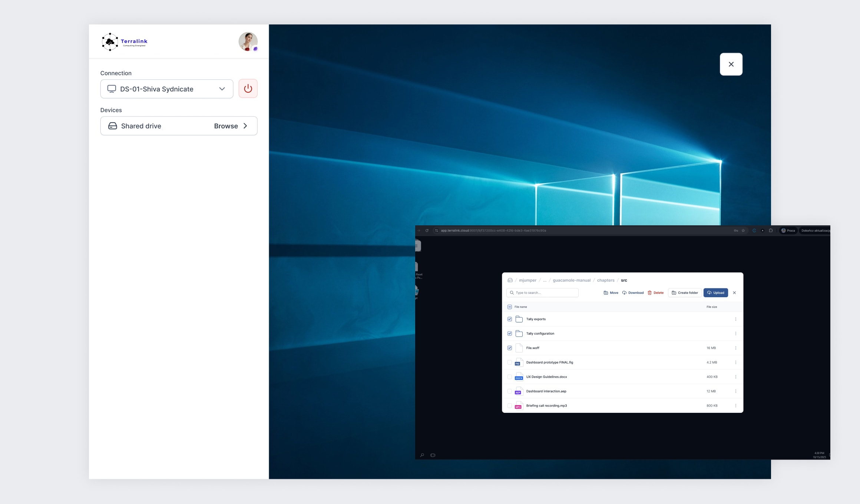
Task: Click the FIG file type icon
Action: 519,362
